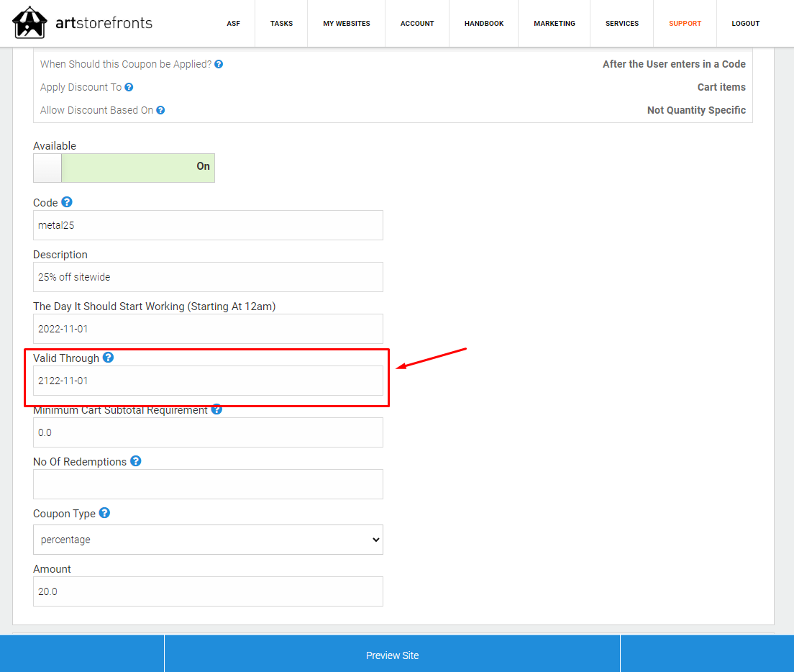The width and height of the screenshot is (794, 672).
Task: Select the Amount input field
Action: 208,591
